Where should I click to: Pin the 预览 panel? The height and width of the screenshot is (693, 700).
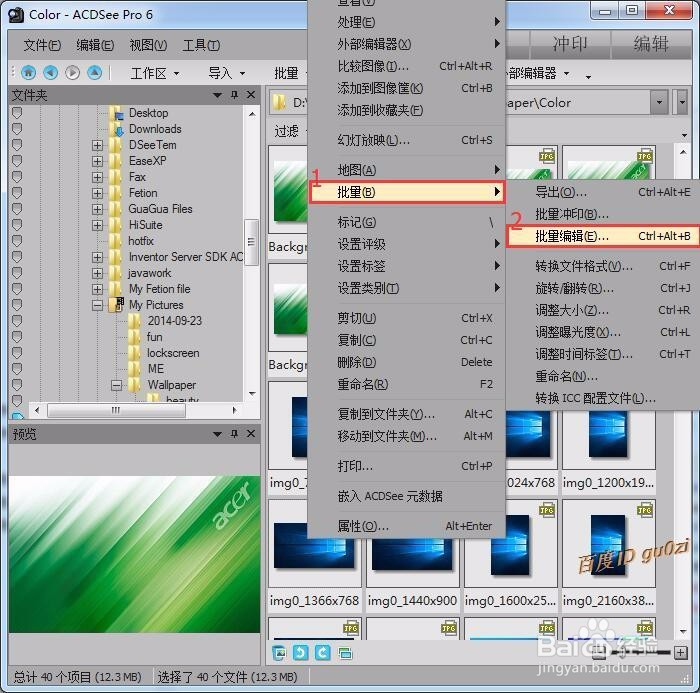coord(234,434)
